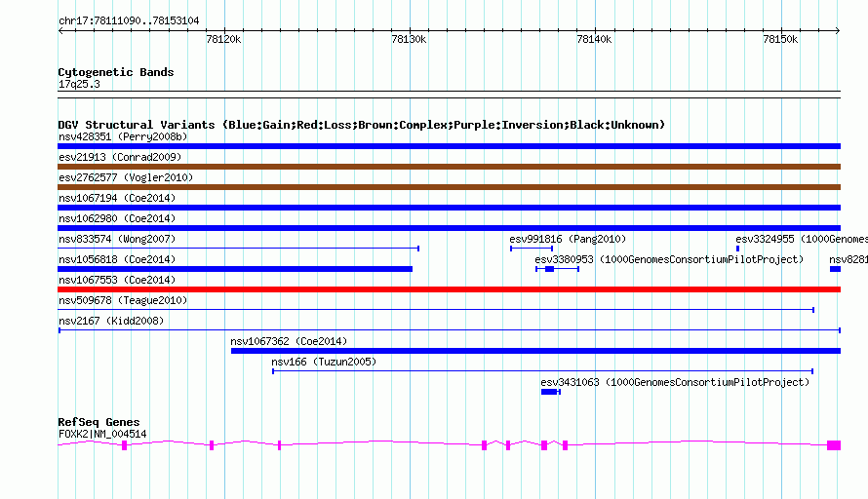
Task: Click the FOXK2|NM_004514 gene label
Action: [x=102, y=435]
